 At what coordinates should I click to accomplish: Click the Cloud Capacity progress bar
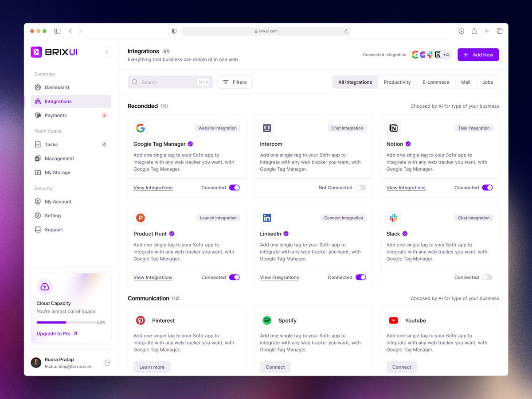[66, 323]
